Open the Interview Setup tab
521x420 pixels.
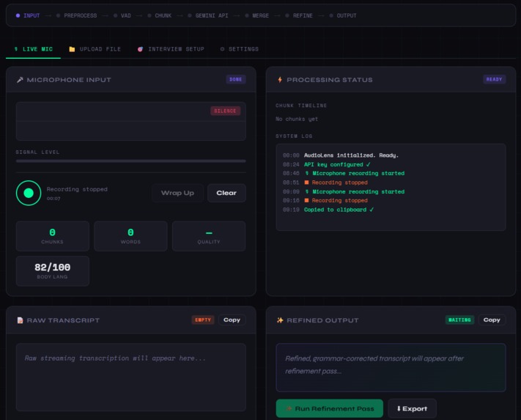point(171,49)
